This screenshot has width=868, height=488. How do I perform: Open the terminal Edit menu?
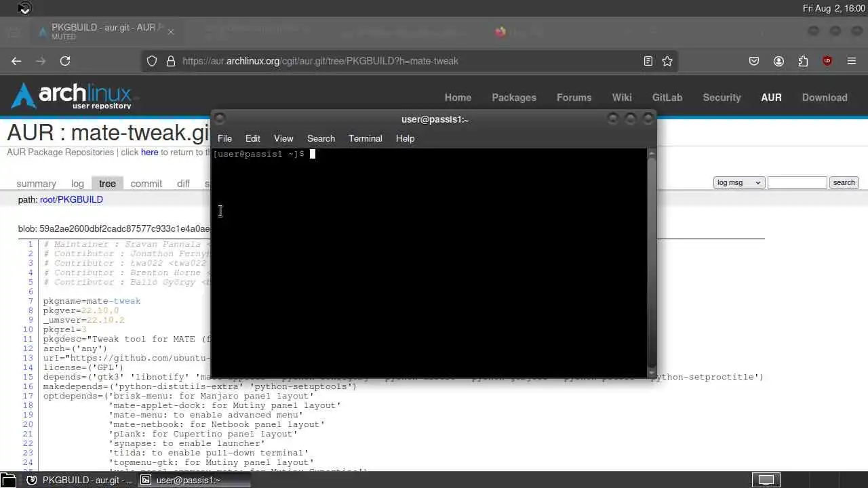point(253,138)
